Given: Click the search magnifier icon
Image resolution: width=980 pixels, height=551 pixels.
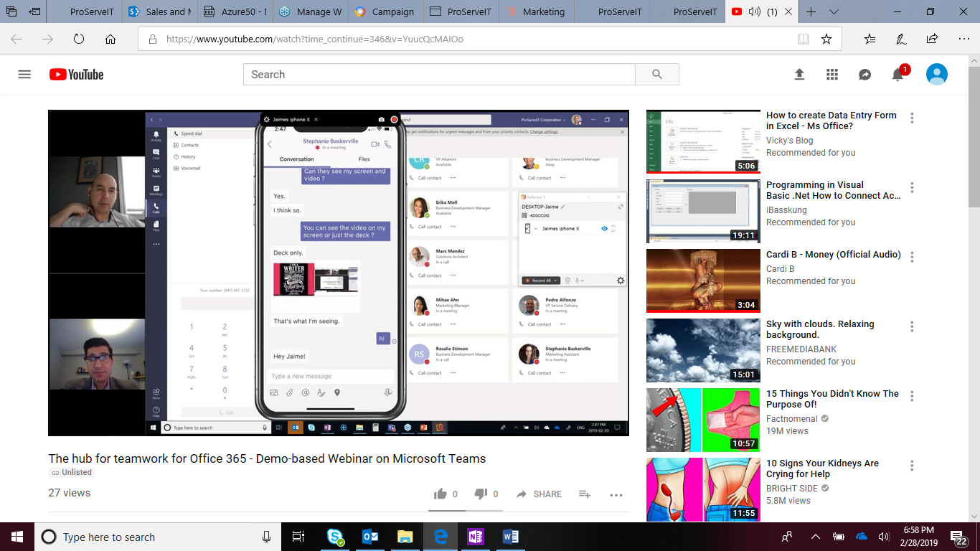Looking at the screenshot, I should (656, 74).
